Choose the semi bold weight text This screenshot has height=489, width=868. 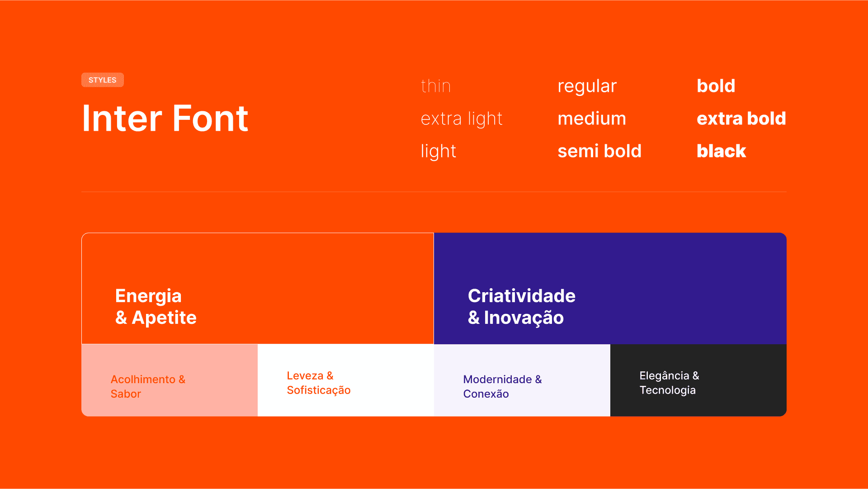(599, 151)
